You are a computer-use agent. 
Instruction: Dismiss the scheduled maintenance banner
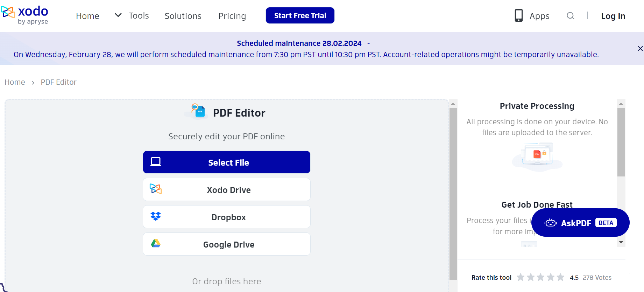click(640, 49)
